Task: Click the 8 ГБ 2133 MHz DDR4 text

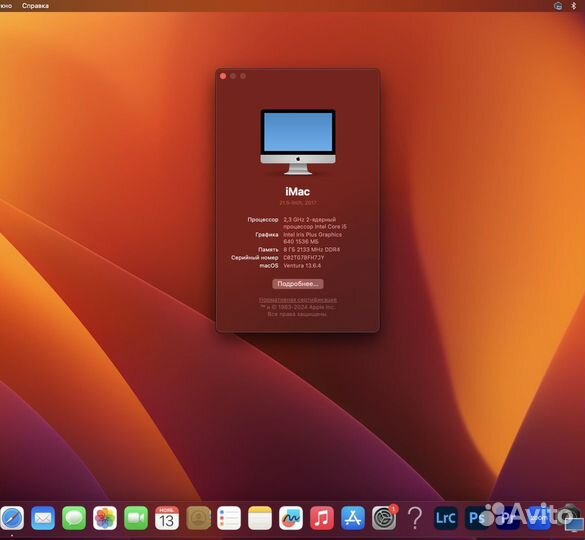Action: [312, 250]
